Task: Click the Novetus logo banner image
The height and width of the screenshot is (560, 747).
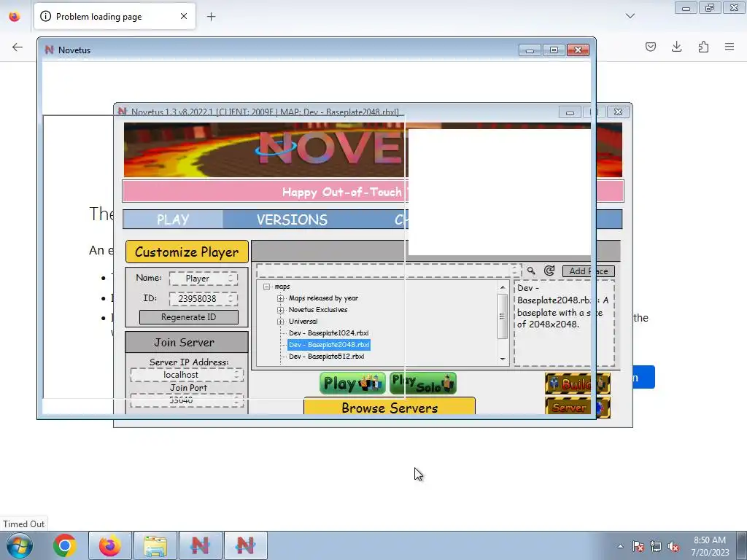Action: coord(373,149)
